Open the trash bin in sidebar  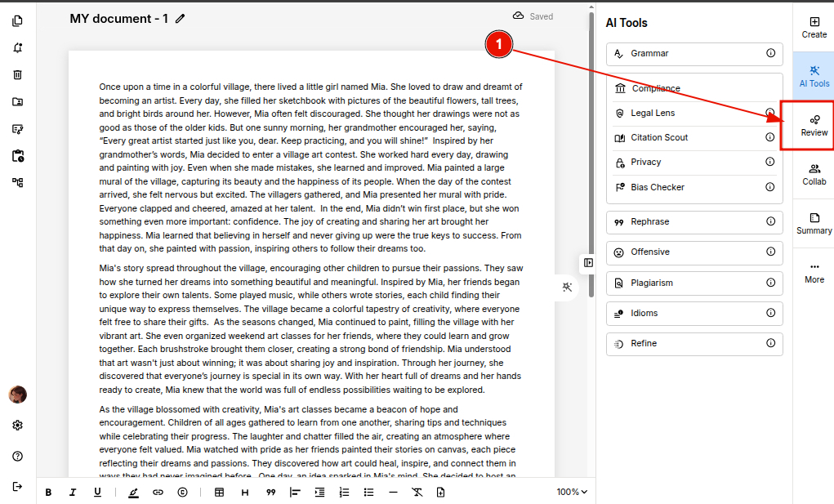click(17, 74)
